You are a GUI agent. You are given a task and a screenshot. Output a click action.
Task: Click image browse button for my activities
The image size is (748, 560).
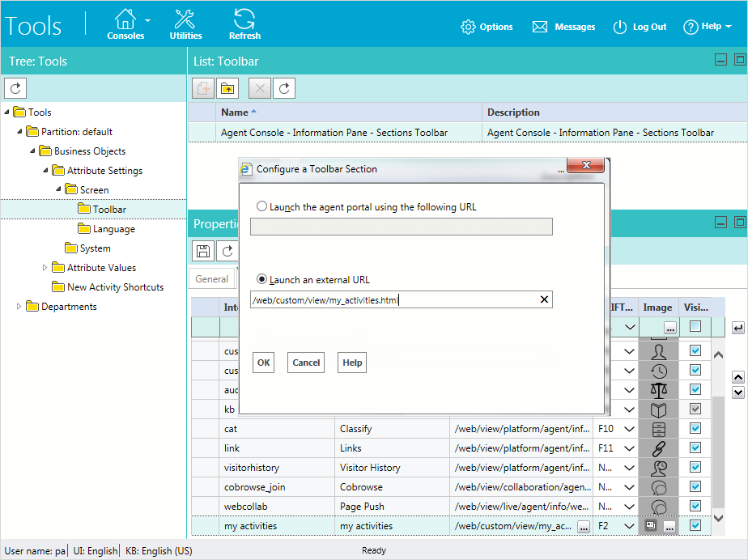point(669,527)
